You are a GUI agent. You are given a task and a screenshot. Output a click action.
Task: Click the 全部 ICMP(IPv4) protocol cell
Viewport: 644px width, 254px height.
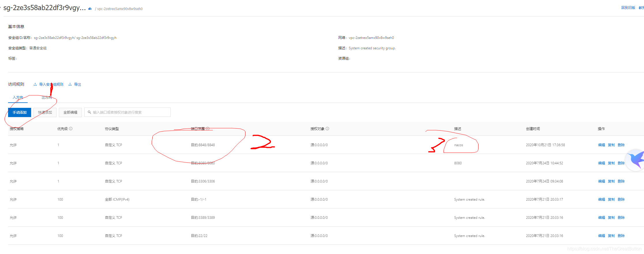point(117,200)
